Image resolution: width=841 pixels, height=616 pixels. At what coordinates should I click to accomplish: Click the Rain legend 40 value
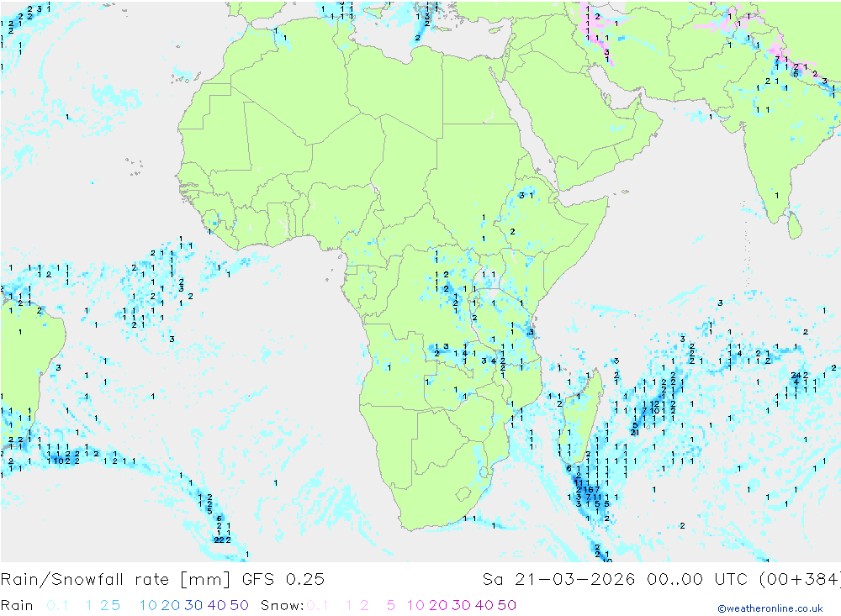217,605
